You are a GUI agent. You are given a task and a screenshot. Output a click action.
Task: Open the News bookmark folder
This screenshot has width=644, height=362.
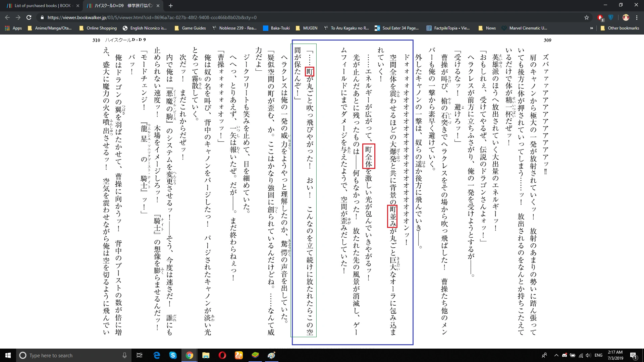point(487,28)
